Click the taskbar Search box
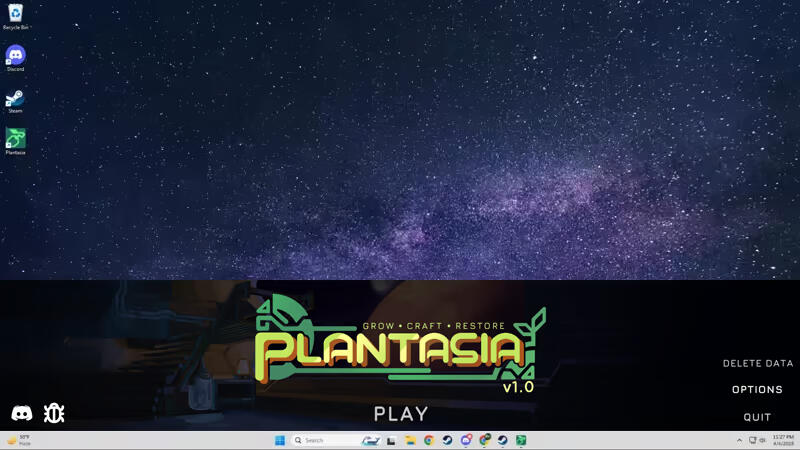Viewport: 800px width, 450px height. (x=336, y=440)
